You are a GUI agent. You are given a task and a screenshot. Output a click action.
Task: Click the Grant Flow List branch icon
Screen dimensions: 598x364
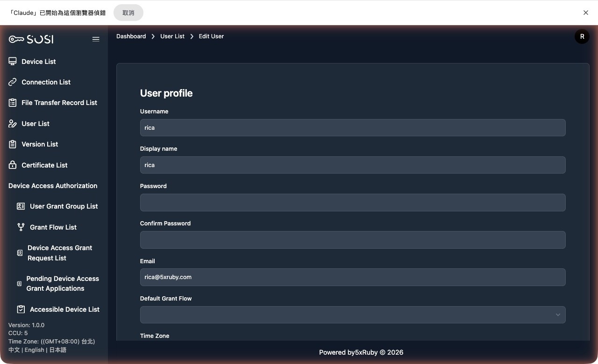click(20, 227)
